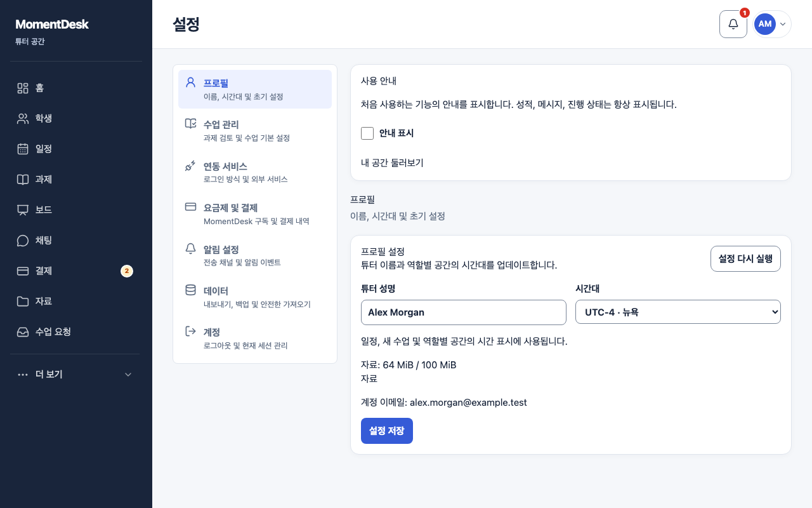The width and height of the screenshot is (812, 508).
Task: Click the 결제 badge showing 2
Action: (x=127, y=271)
